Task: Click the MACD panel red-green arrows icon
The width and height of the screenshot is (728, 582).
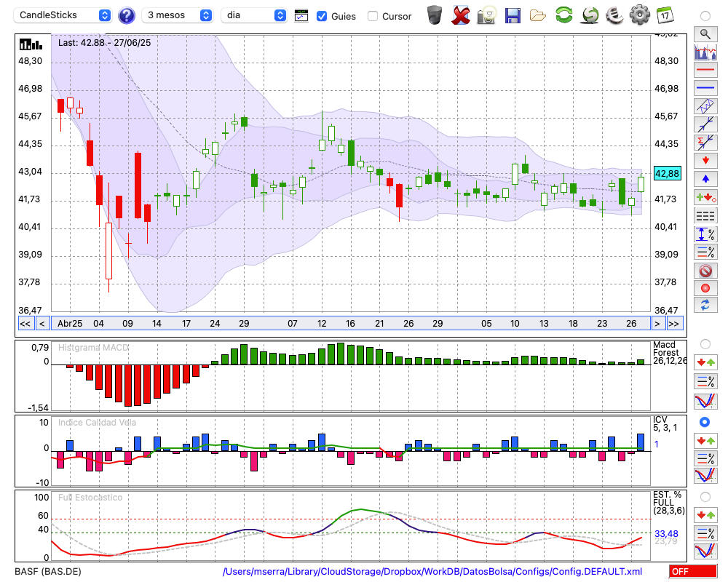Action: pyautogui.click(x=705, y=362)
